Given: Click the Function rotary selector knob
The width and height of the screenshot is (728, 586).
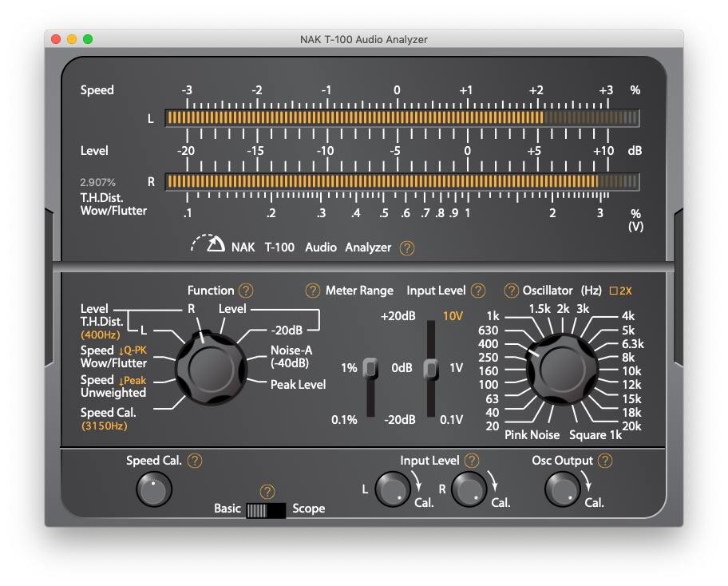Looking at the screenshot, I should click(x=211, y=368).
